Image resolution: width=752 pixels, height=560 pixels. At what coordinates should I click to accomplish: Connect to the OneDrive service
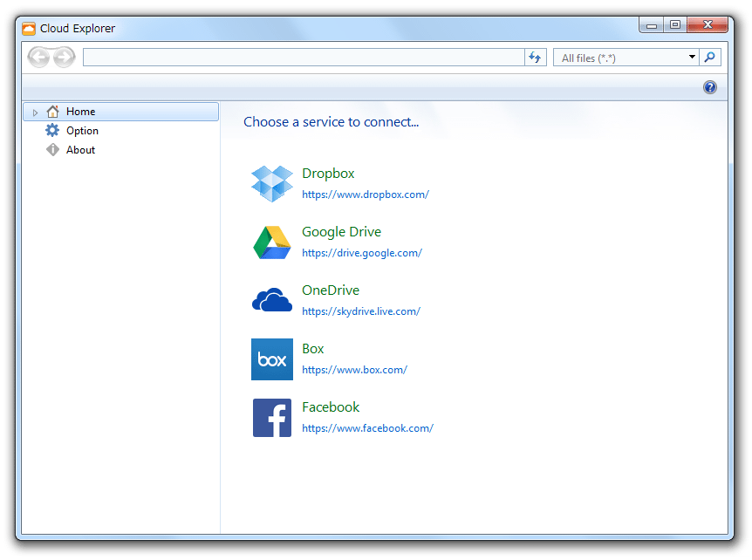(x=331, y=290)
